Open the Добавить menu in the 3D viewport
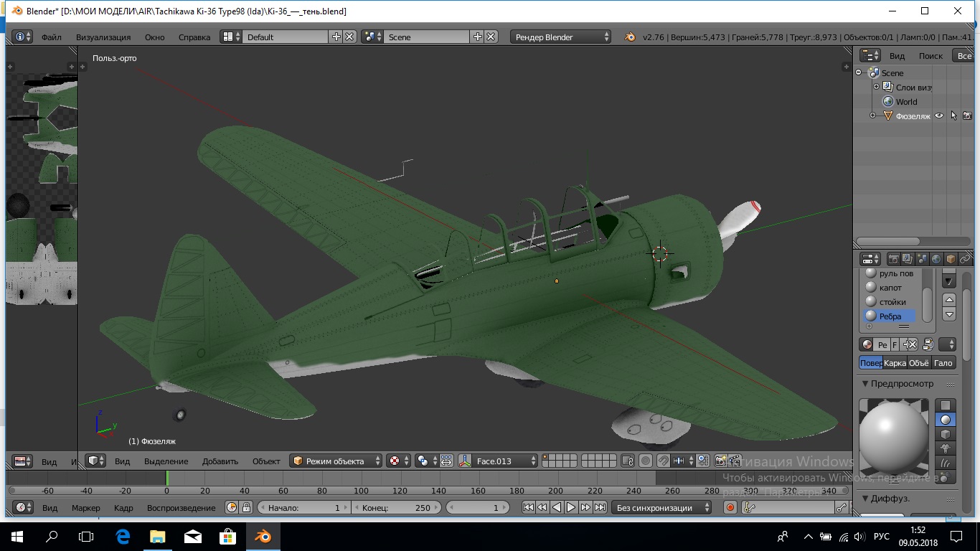 pos(219,461)
